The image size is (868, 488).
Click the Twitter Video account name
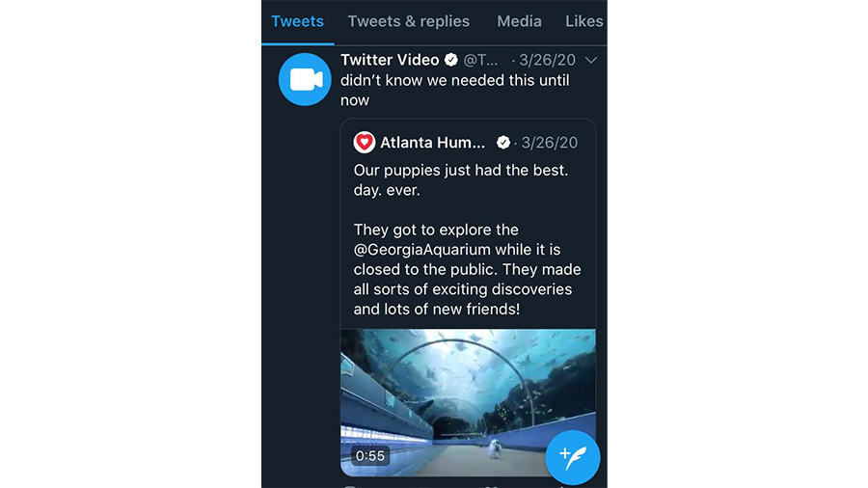tap(390, 60)
